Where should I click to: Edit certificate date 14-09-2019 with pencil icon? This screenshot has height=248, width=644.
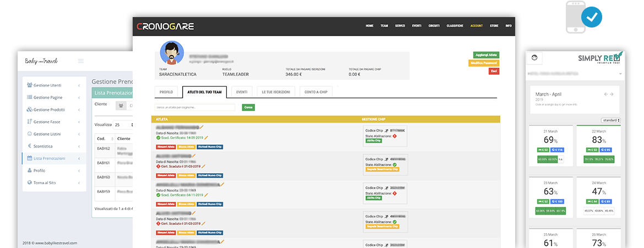(206, 137)
